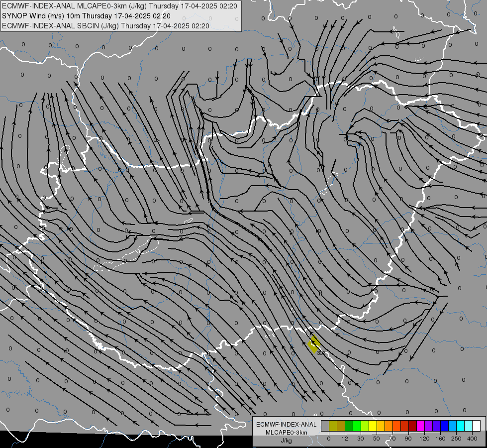Choose the bright cyan legend swatch

coord(461,426)
